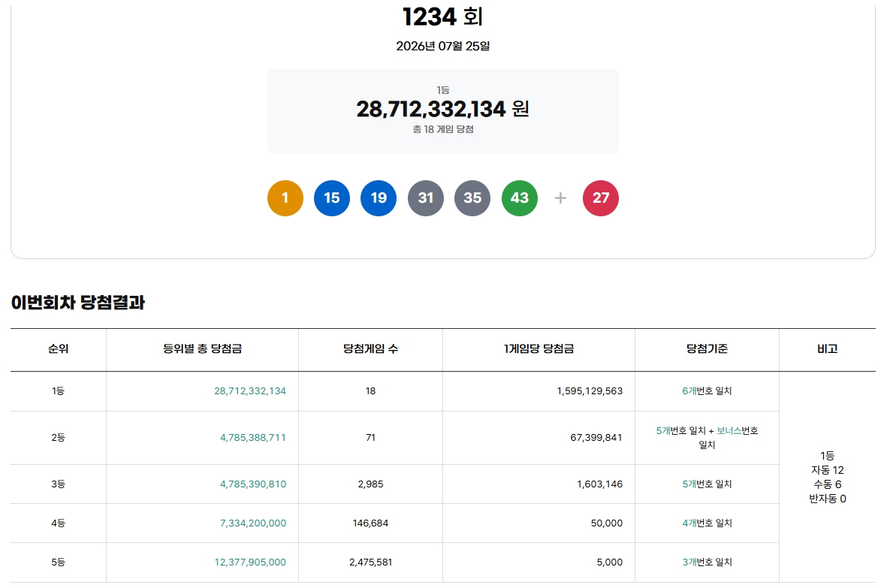Image resolution: width=887 pixels, height=588 pixels.
Task: Click the 3등 total 4,785,390,810 amount
Action: pos(253,484)
